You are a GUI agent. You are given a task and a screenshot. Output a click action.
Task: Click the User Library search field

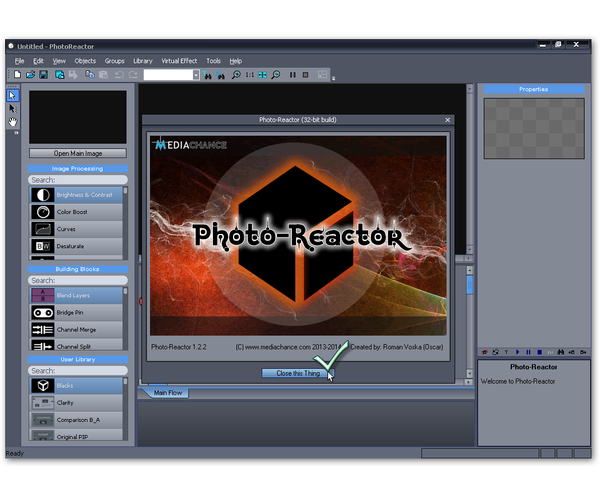click(78, 371)
